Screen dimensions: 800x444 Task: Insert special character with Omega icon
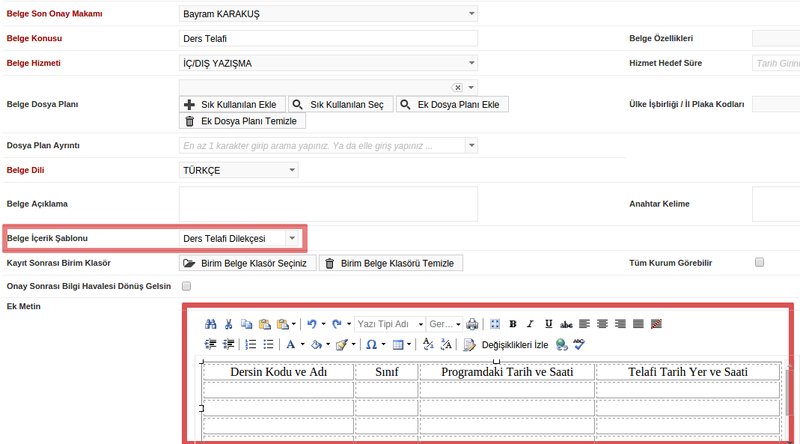(x=370, y=344)
